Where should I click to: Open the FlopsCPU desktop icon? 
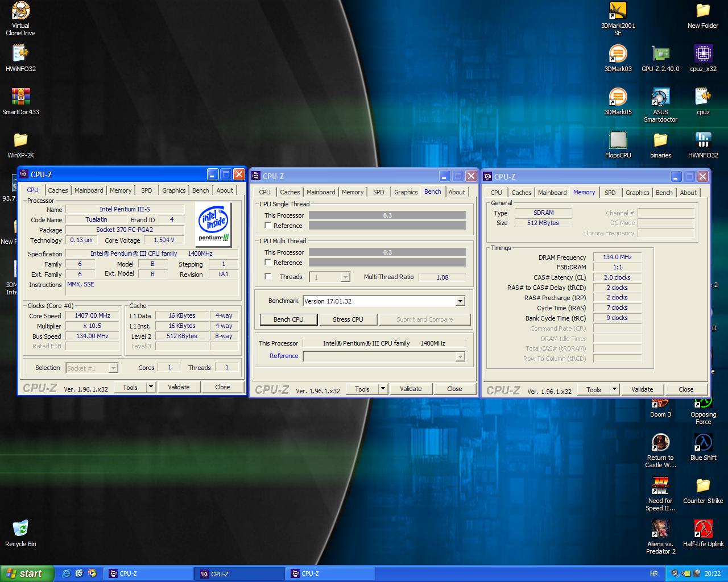pos(618,140)
